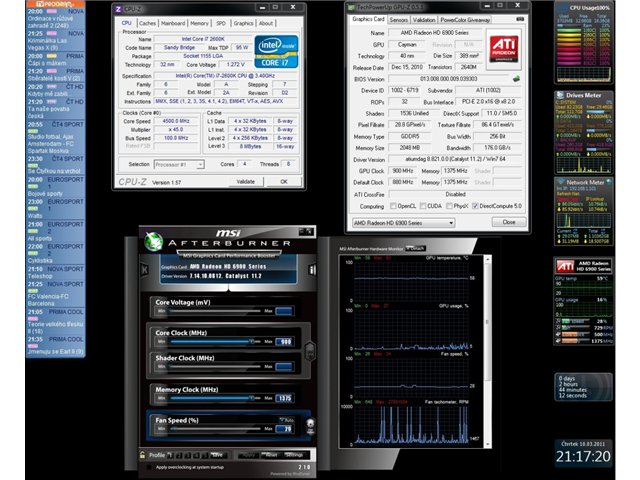Switch to the Sensors tab in GPU-Z
Screen dimensions: 640x480
click(399, 20)
